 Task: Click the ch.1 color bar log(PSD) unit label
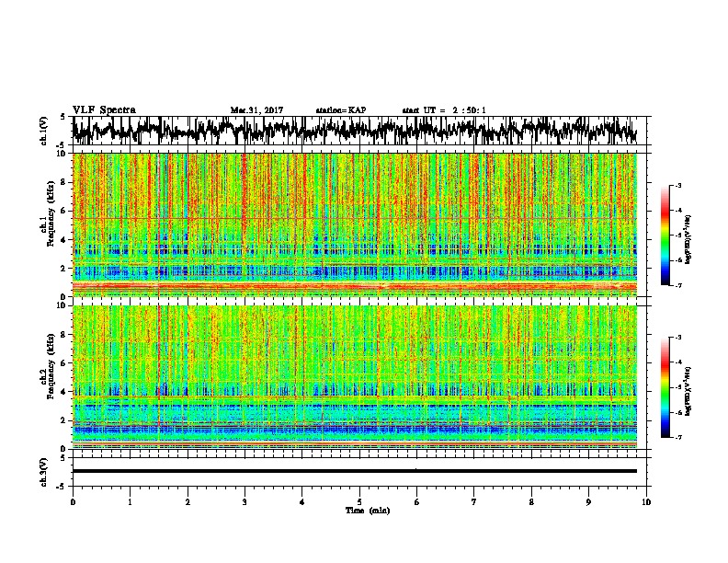(689, 240)
